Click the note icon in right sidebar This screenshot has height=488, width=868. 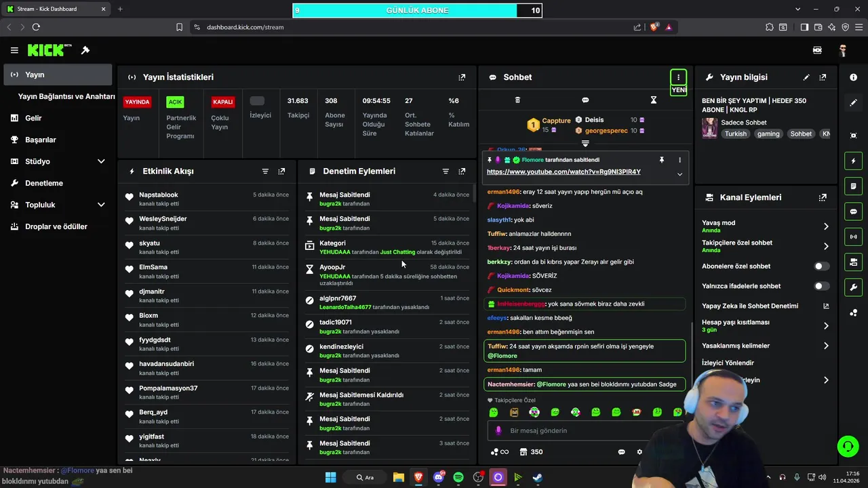854,186
